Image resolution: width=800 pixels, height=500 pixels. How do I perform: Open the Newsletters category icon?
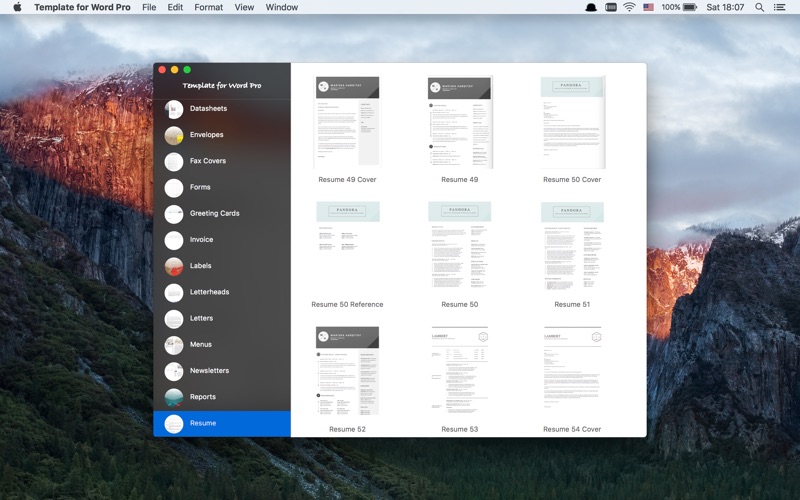(174, 371)
